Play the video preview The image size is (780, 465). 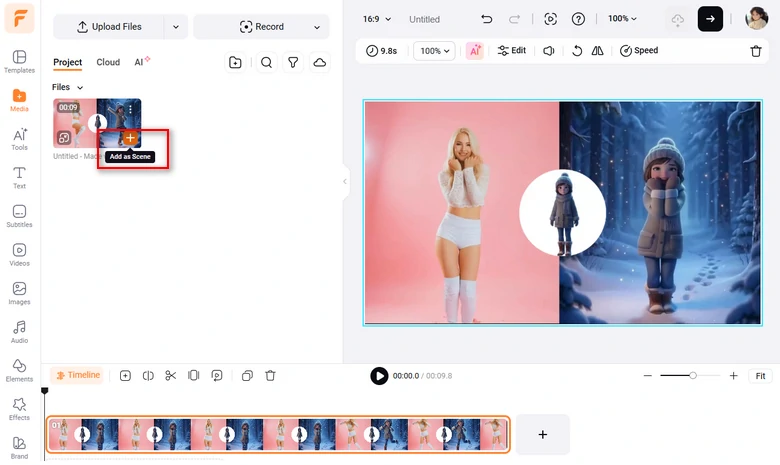tap(379, 376)
